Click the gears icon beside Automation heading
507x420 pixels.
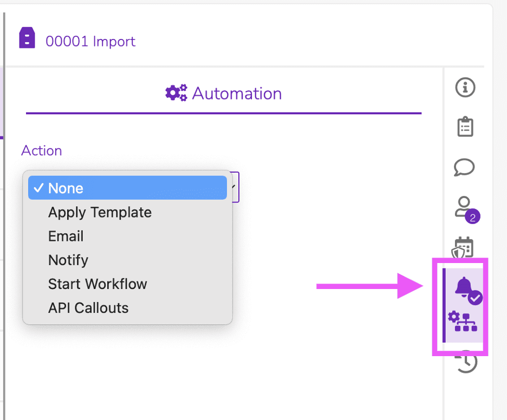click(176, 93)
